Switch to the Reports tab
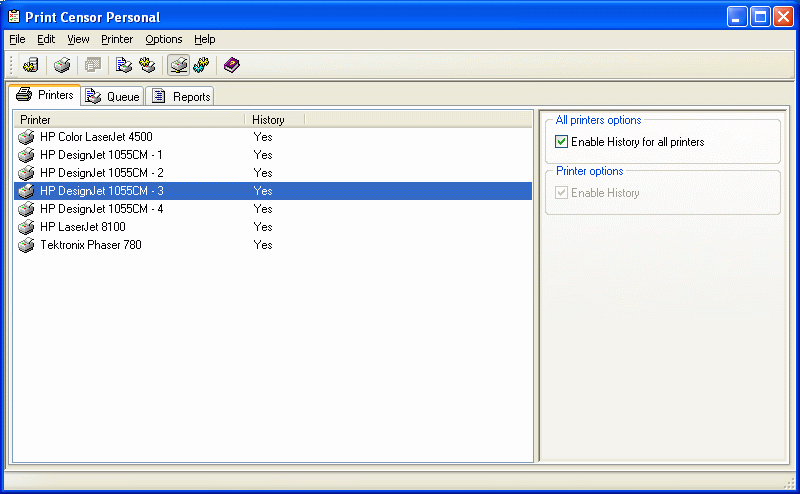 [x=180, y=96]
